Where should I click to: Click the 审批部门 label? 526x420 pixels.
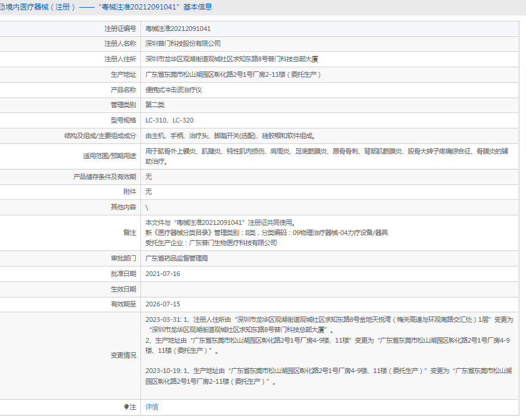(x=123, y=258)
